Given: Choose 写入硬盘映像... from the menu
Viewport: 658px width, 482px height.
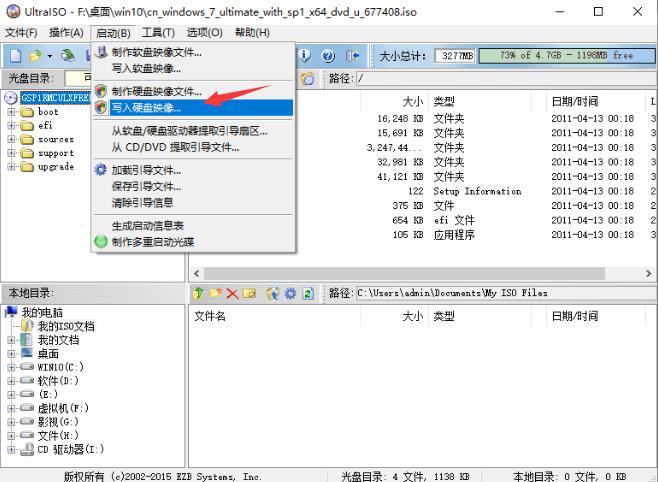Looking at the screenshot, I should pos(193,108).
